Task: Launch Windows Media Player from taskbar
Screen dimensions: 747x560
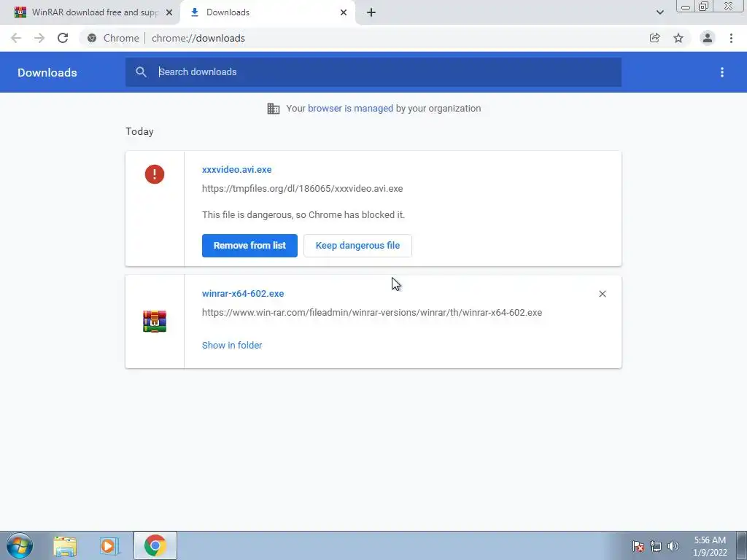Action: (109, 546)
